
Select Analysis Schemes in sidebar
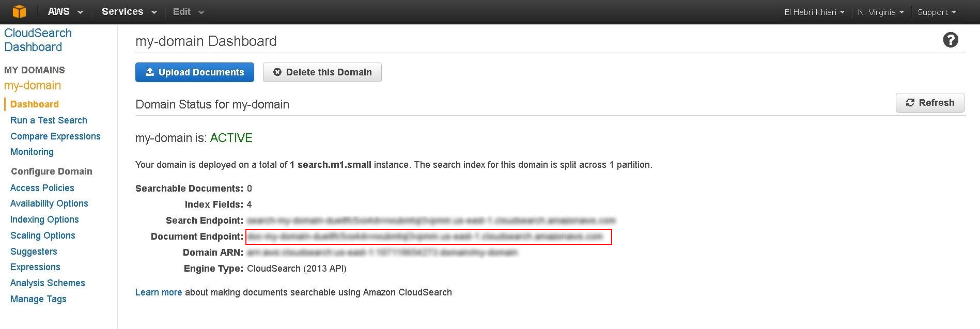coord(48,283)
